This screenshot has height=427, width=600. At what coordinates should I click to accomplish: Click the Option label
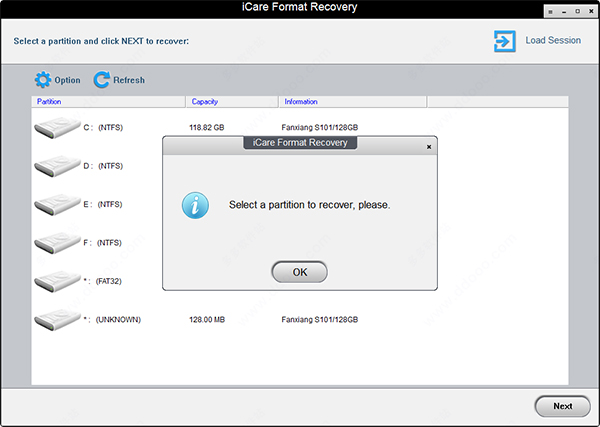click(67, 80)
